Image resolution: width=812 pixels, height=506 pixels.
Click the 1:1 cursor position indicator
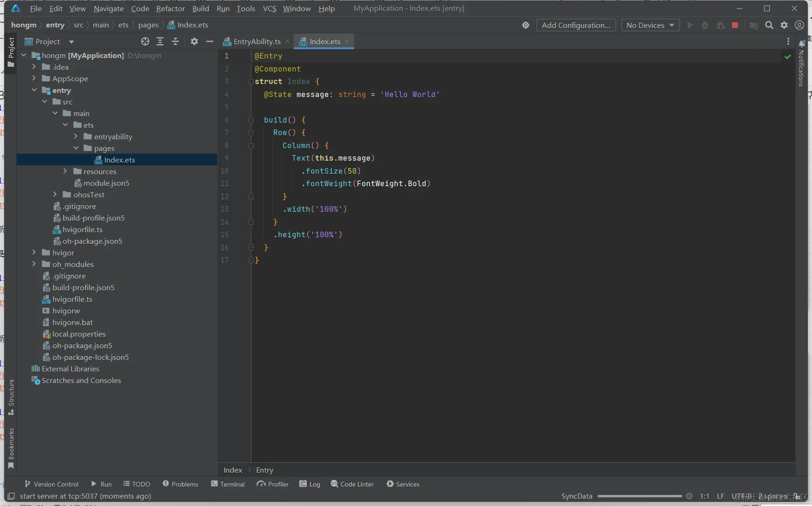[704, 496]
